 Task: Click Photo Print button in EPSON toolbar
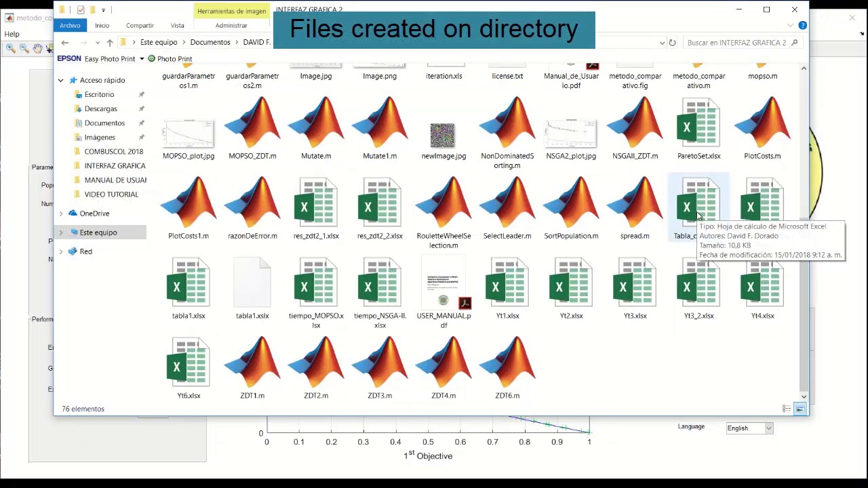170,59
